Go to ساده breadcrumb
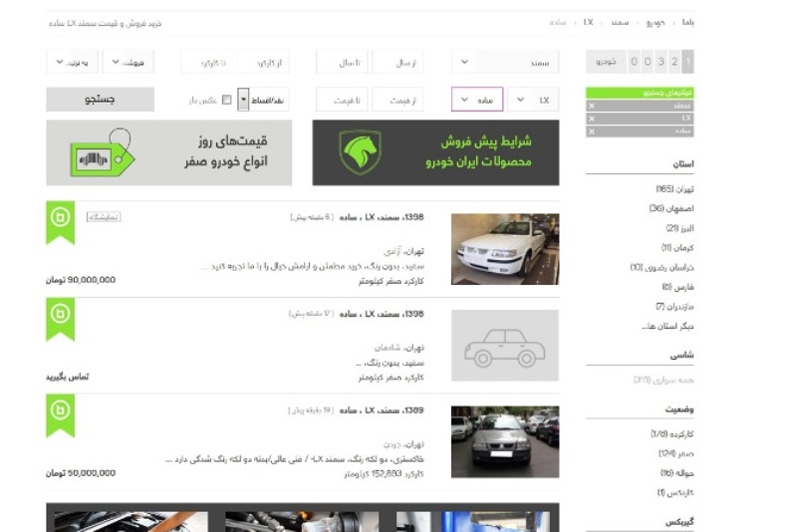797x532 pixels. (x=558, y=22)
